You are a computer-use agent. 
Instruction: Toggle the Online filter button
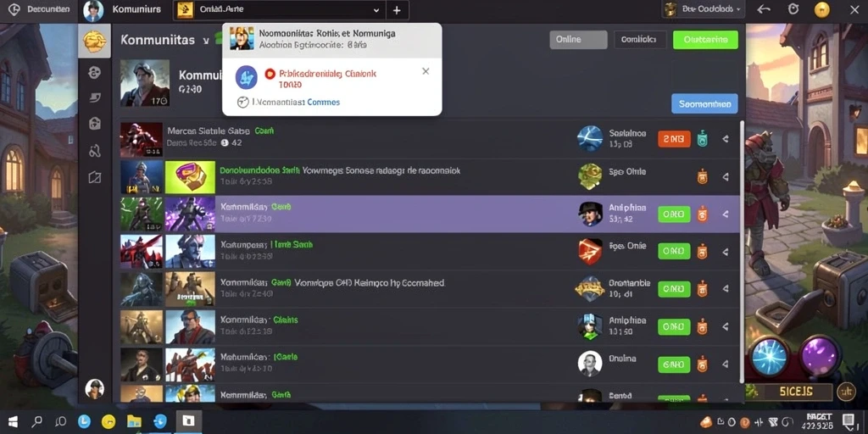(578, 40)
